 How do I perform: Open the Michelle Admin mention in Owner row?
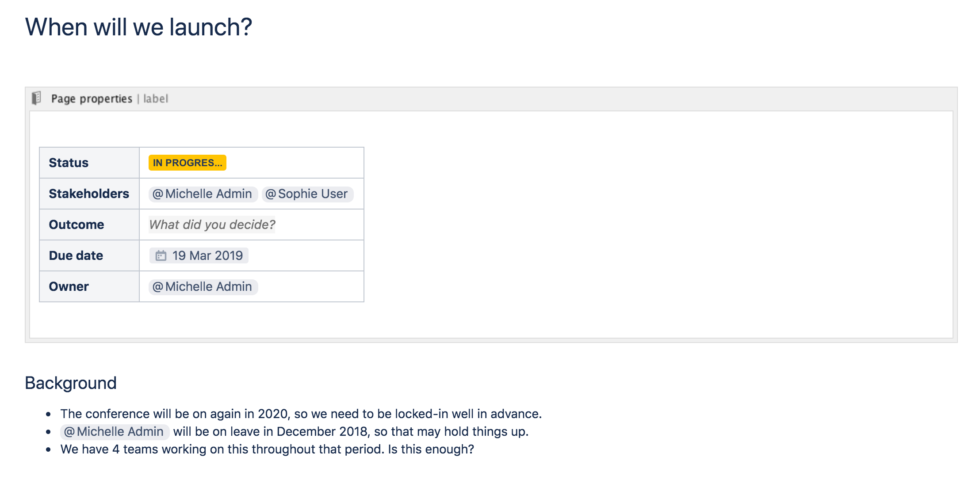click(203, 286)
